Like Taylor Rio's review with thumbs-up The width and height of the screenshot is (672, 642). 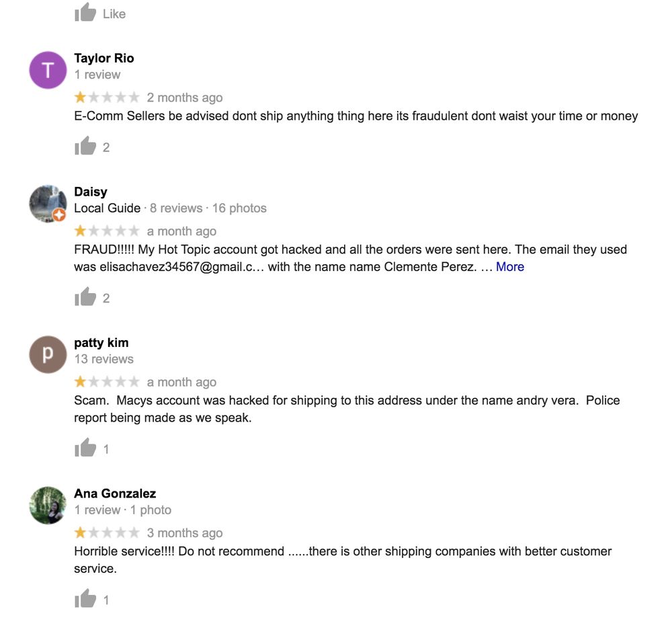coord(85,146)
